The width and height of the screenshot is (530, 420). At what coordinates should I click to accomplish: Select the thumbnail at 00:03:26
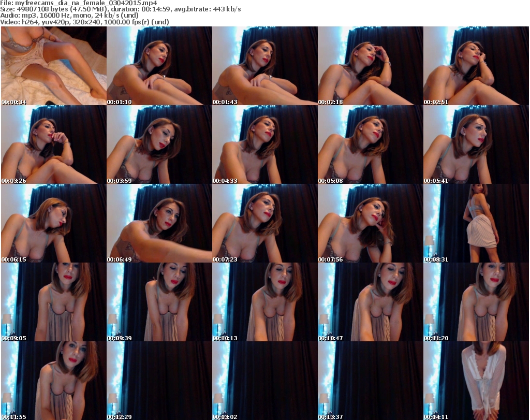(53, 144)
